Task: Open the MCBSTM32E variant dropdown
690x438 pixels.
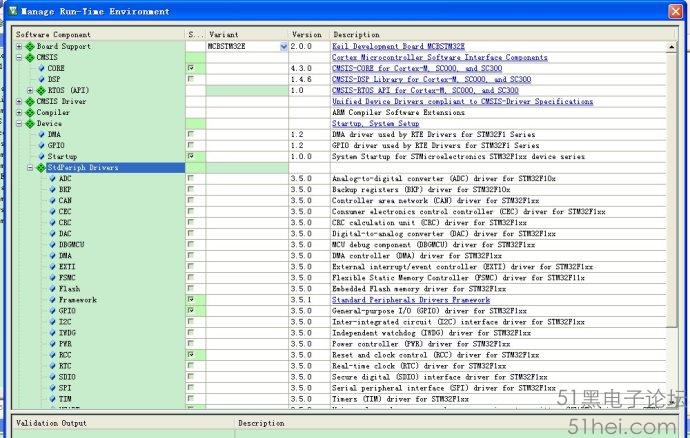Action: pyautogui.click(x=284, y=46)
